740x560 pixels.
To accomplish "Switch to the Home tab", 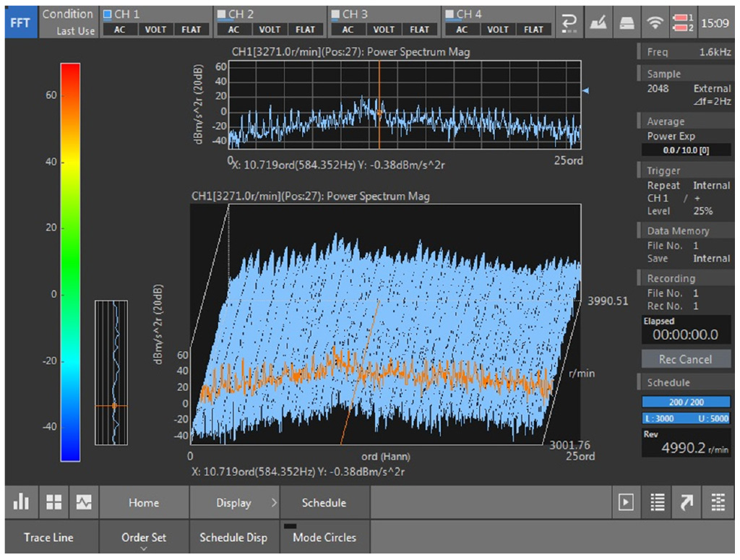I will pos(144,503).
